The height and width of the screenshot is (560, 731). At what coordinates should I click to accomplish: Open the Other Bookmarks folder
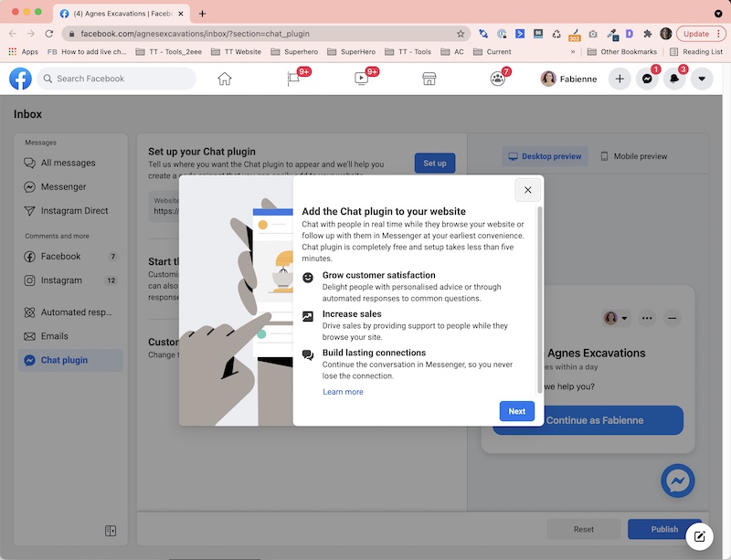click(x=622, y=52)
